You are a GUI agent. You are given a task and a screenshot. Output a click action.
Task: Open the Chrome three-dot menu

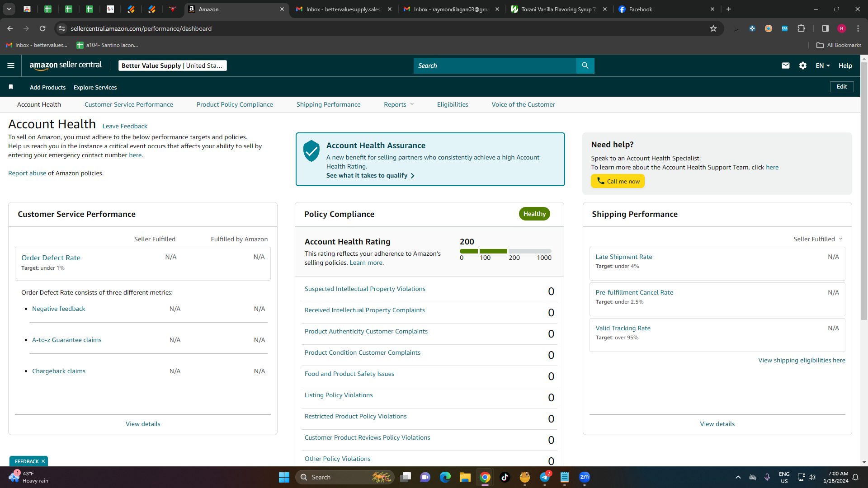858,28
